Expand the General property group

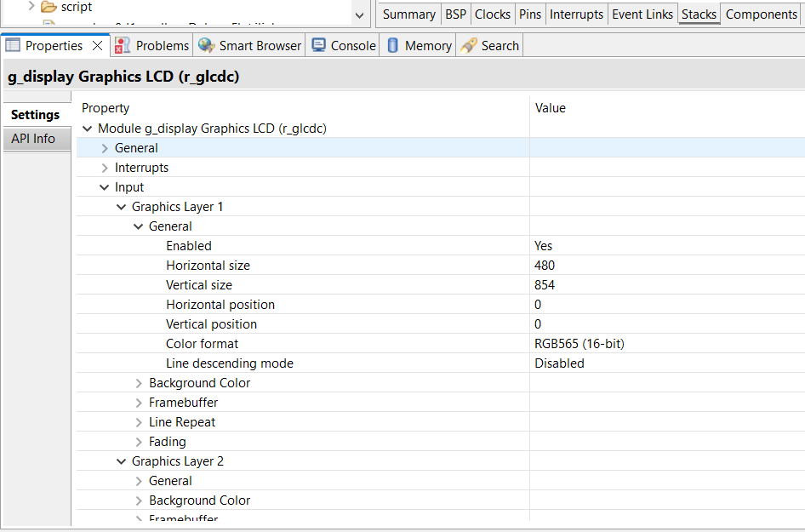105,148
